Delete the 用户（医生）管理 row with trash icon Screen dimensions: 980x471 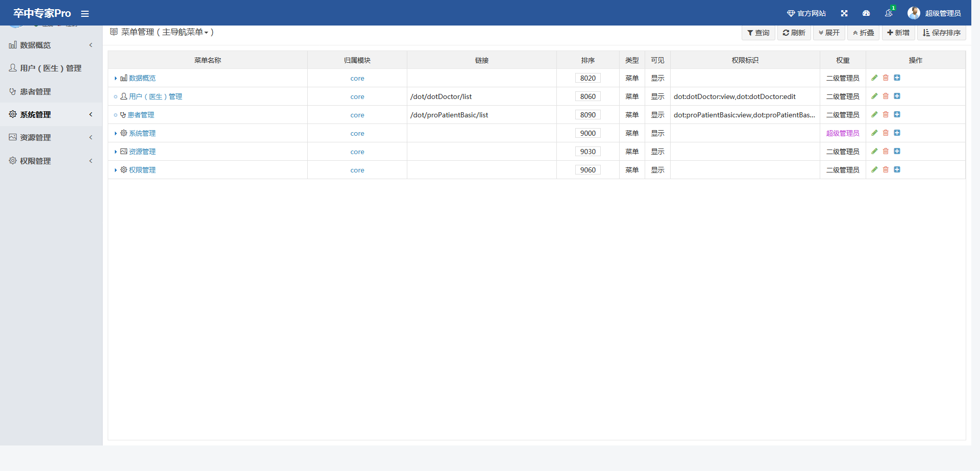pyautogui.click(x=886, y=96)
